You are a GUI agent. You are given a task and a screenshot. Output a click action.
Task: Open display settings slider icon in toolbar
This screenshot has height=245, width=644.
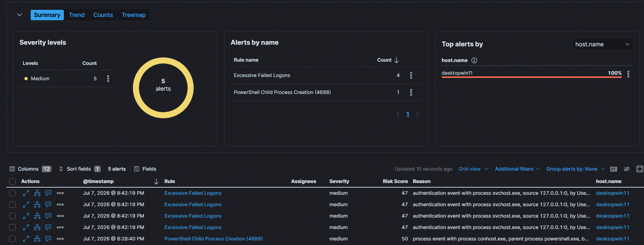[627, 169]
